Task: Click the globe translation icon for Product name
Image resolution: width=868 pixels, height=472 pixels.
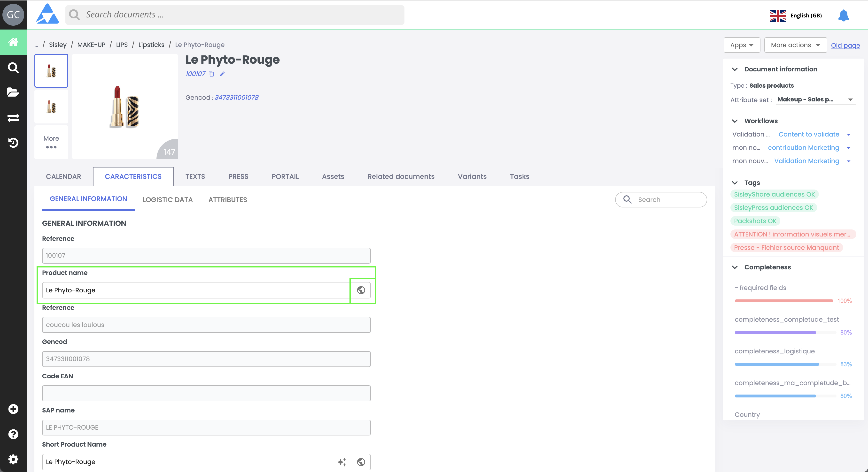Action: tap(361, 290)
